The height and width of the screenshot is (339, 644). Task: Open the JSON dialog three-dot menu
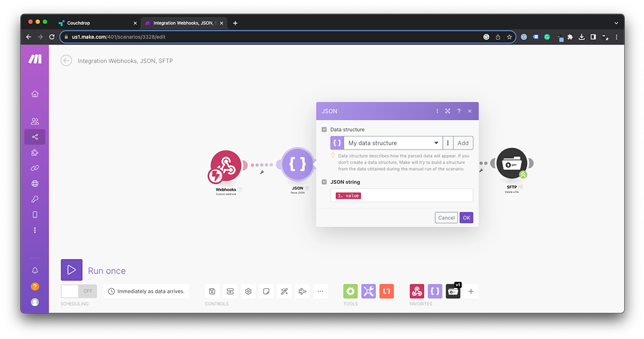(x=437, y=111)
